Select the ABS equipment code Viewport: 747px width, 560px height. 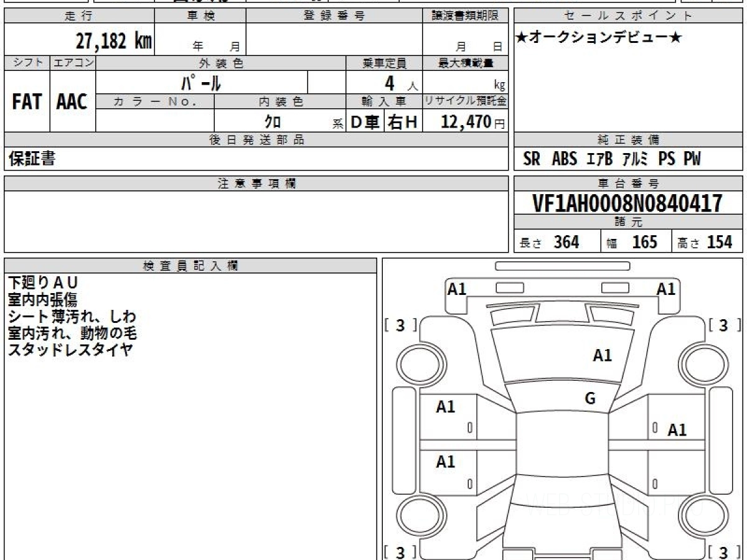[565, 159]
